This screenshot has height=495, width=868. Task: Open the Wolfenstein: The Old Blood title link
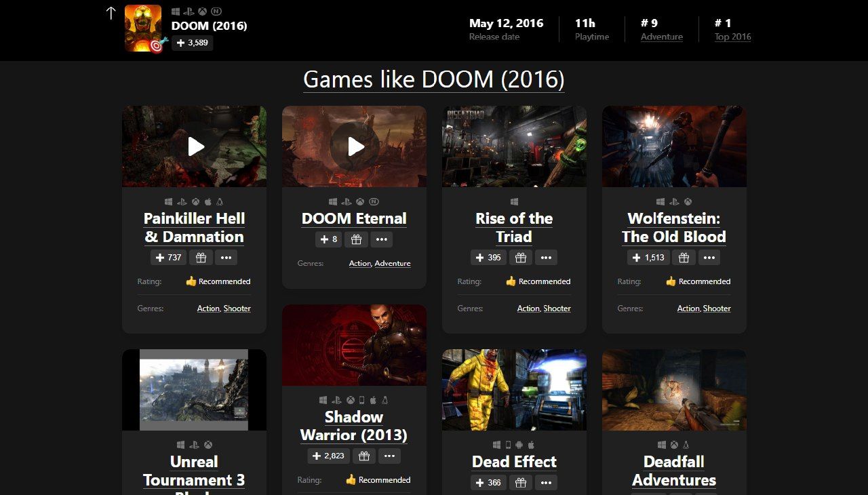coord(674,228)
